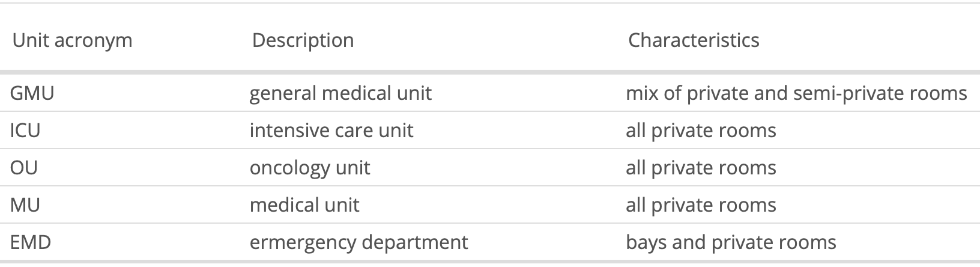Select the OU acronym cell
The width and height of the screenshot is (980, 267).
(x=24, y=168)
